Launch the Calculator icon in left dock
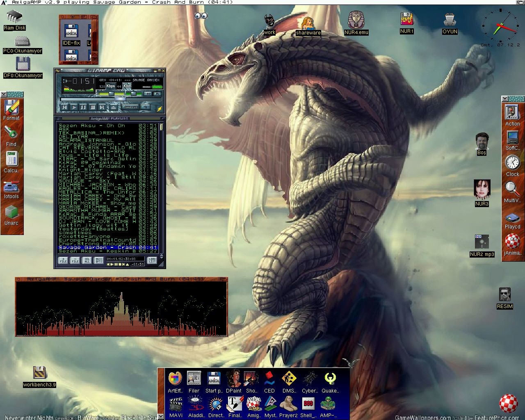Viewport: 525px width, 420px height. 11,162
